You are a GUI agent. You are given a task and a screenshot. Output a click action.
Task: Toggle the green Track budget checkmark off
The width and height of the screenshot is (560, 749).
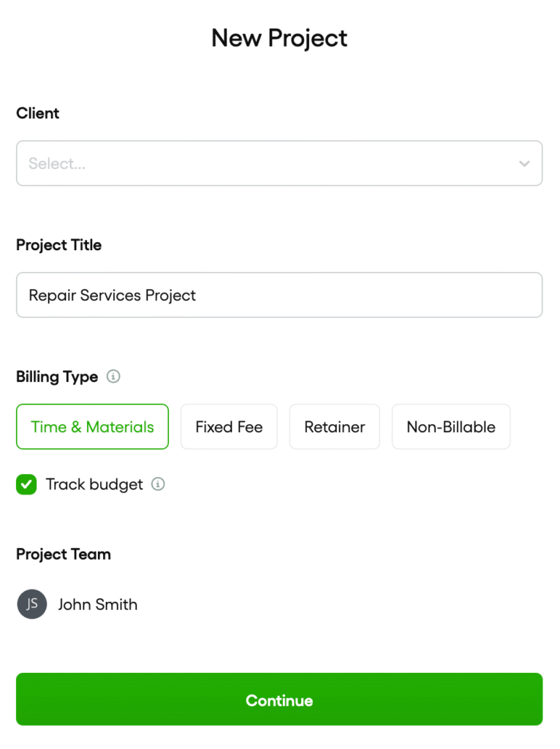[26, 484]
